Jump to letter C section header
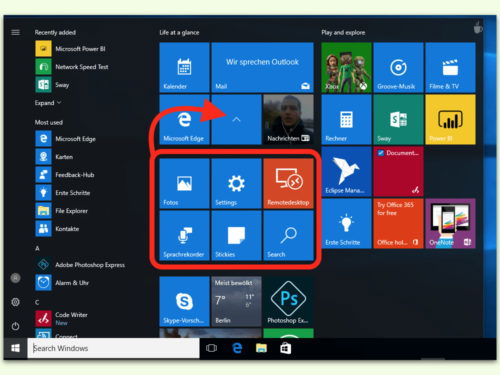Screen dimensions: 500x375 (x=37, y=302)
